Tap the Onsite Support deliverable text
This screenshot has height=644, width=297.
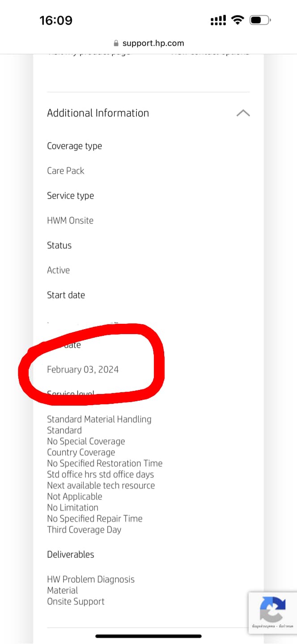pos(76,602)
